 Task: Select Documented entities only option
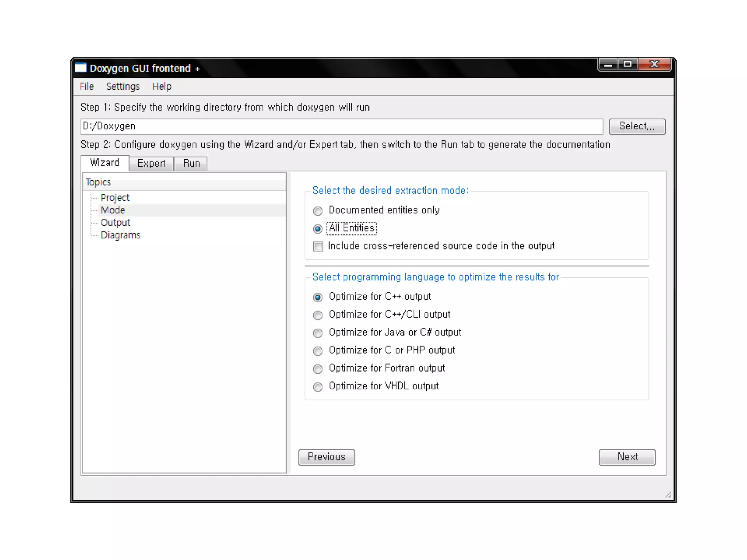[318, 211]
